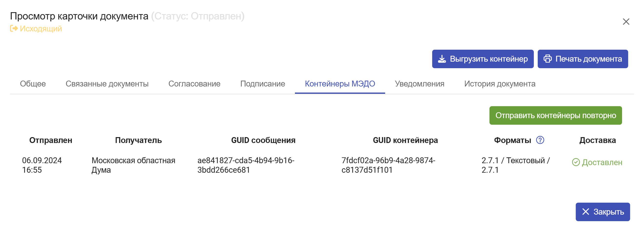
Task: Click the Выгрузить контейнер button
Action: 483,59
